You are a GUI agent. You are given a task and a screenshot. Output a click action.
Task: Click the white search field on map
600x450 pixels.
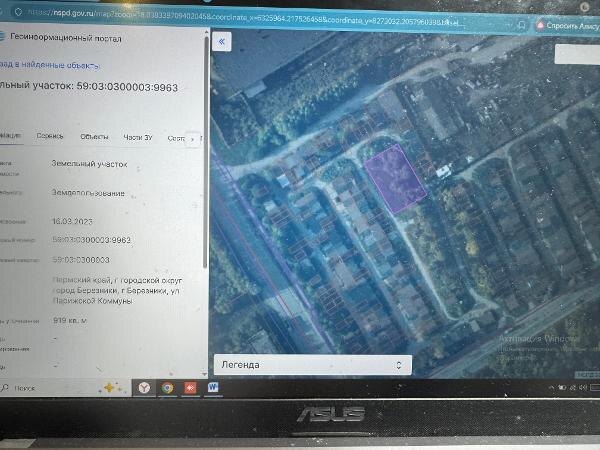577,54
